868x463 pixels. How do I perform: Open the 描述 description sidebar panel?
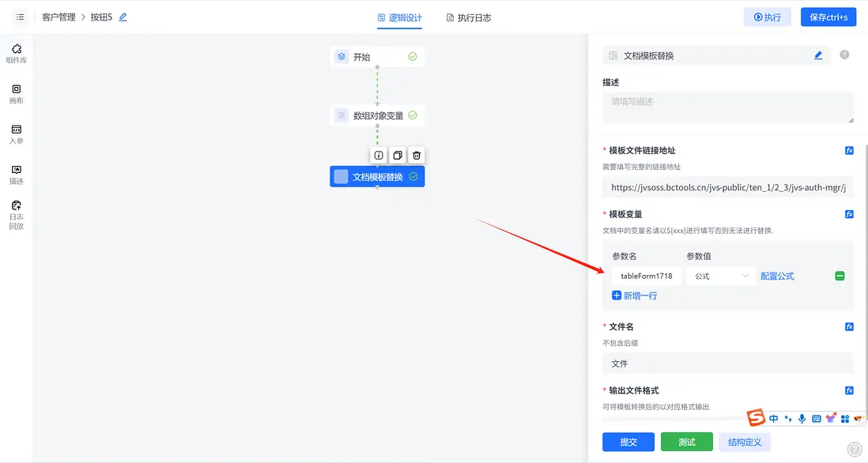[x=17, y=173]
